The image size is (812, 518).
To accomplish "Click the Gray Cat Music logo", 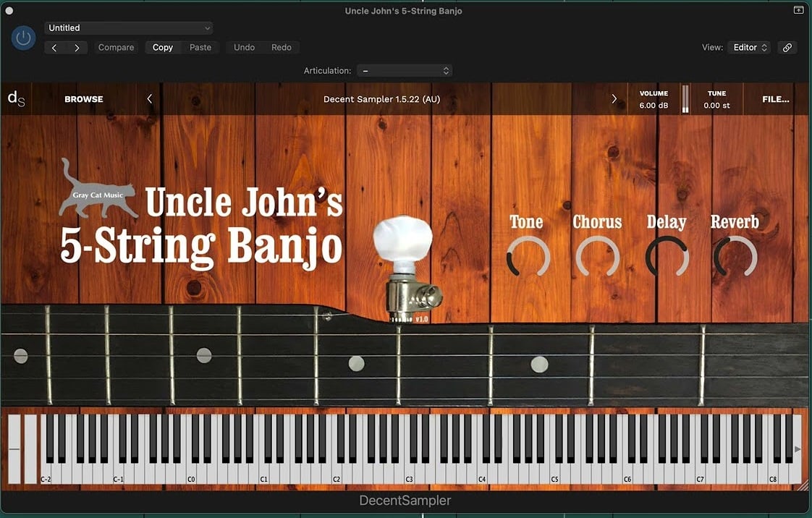I will [x=98, y=189].
